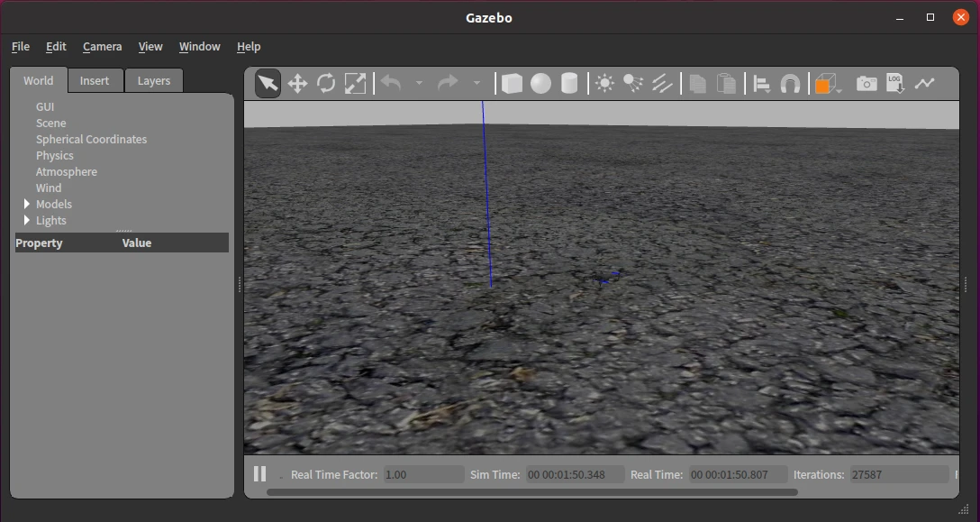This screenshot has width=980, height=522.
Task: Click the Real Time field
Action: tap(738, 474)
